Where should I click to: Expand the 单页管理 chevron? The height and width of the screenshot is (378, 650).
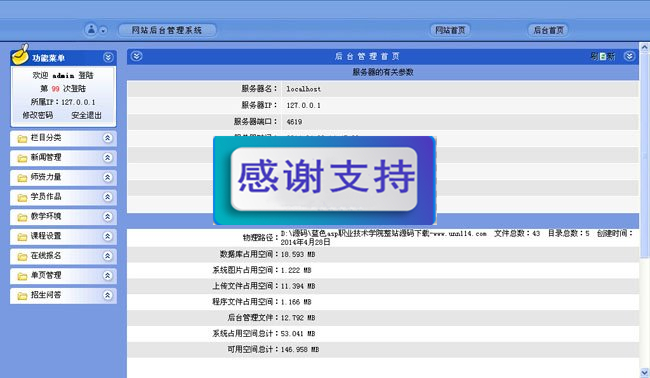tap(107, 276)
